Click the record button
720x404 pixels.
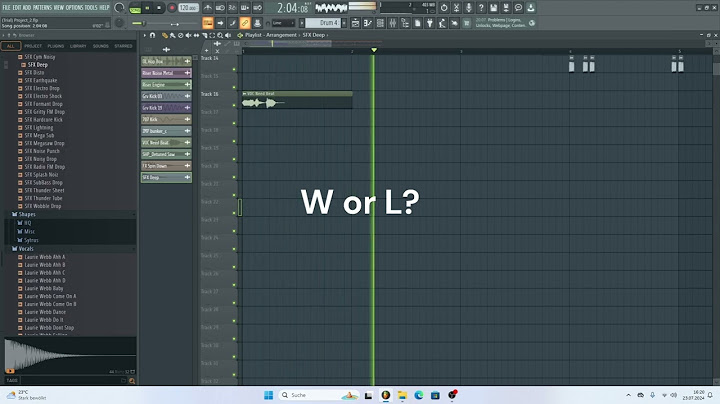pyautogui.click(x=172, y=8)
